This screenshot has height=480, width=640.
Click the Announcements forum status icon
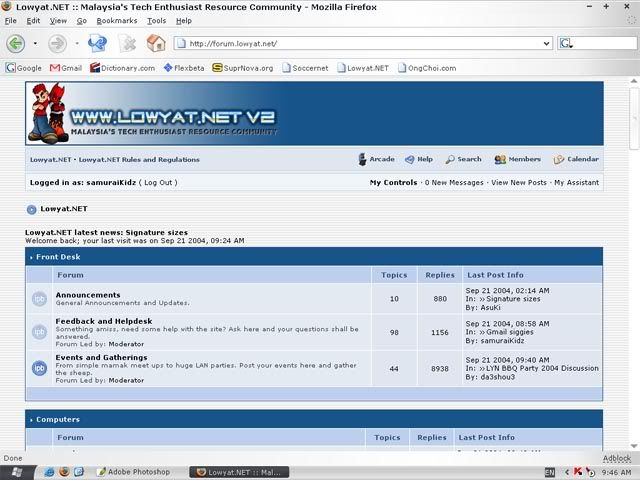click(40, 299)
